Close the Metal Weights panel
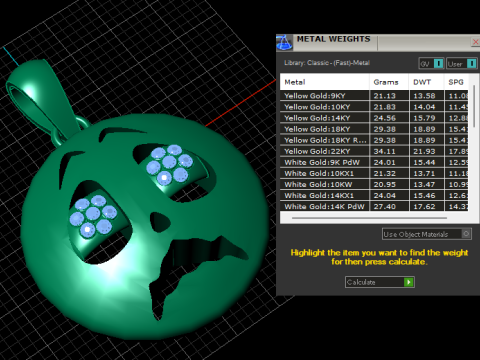 [x=475, y=42]
